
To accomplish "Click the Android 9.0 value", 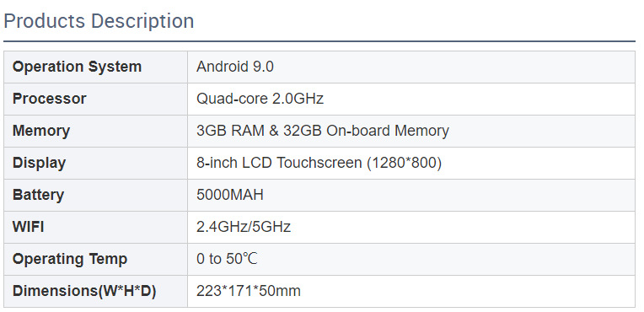I will tap(235, 67).
